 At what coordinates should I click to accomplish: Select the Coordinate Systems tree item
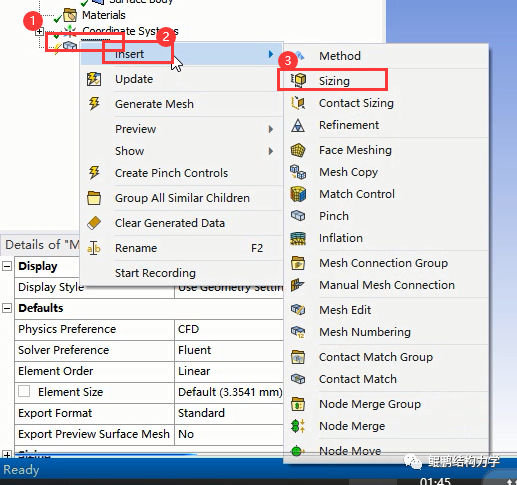point(130,31)
